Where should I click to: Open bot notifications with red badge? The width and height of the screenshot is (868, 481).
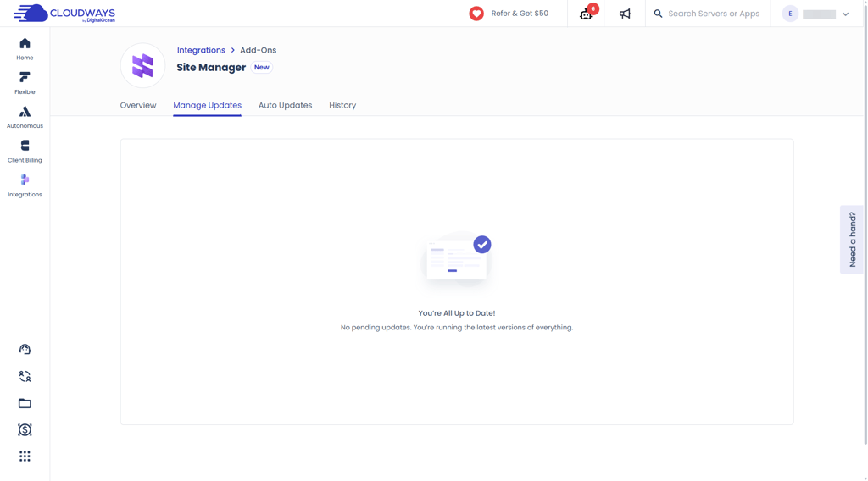[587, 14]
